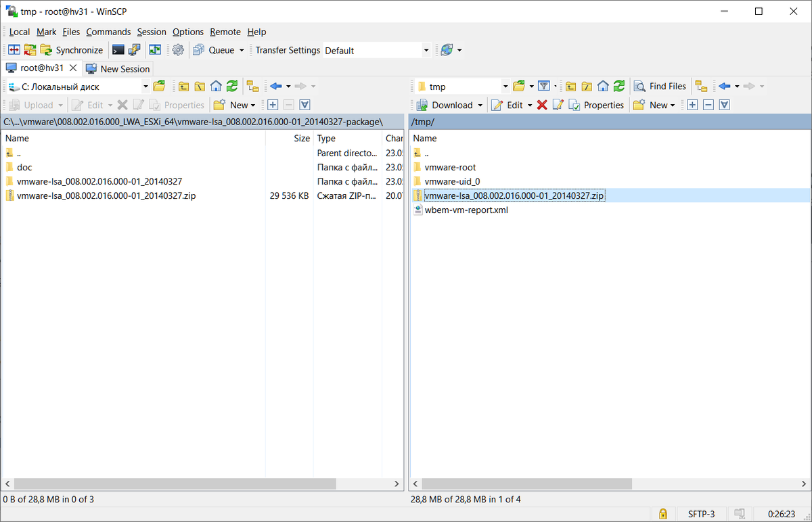
Task: Click the Synchronize button
Action: coord(72,50)
